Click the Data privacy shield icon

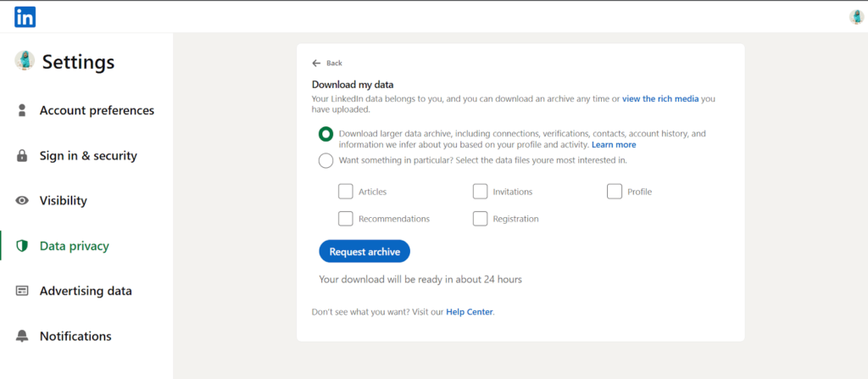[22, 246]
